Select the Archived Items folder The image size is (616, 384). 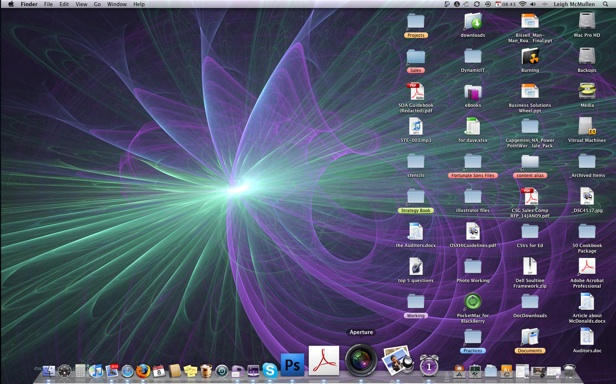pyautogui.click(x=587, y=161)
